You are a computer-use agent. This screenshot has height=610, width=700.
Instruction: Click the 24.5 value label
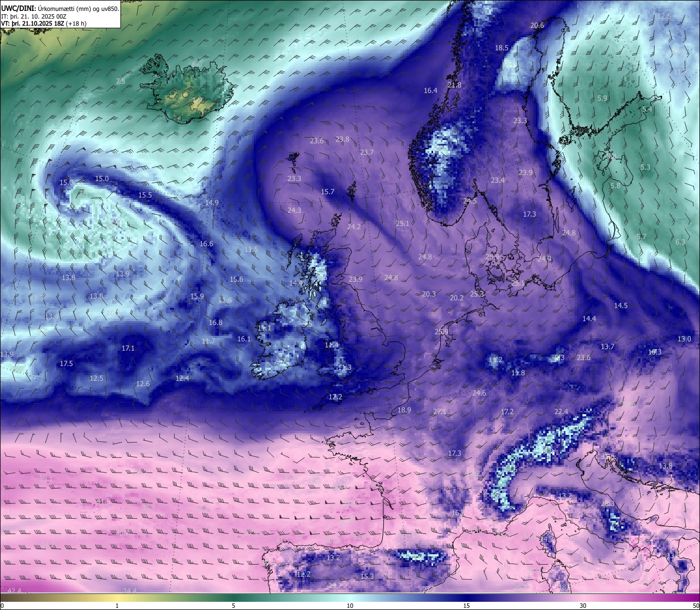(x=470, y=201)
